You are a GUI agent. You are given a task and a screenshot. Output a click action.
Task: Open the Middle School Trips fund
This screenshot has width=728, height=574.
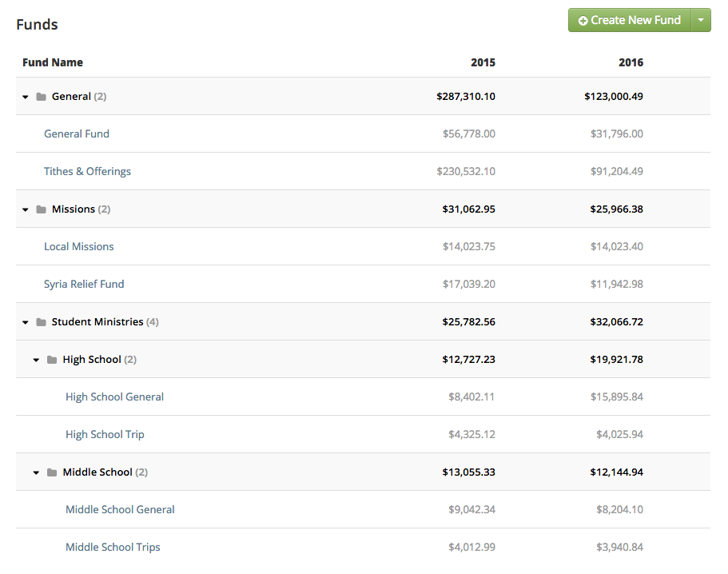click(113, 547)
